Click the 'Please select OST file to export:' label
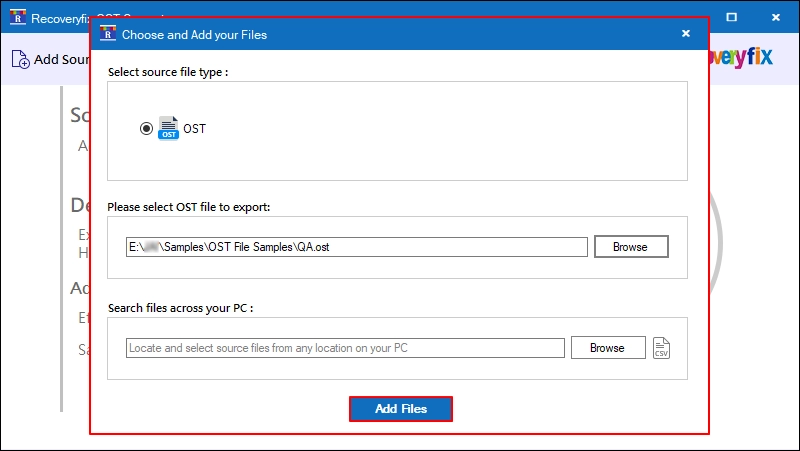This screenshot has height=451, width=800. [x=189, y=207]
